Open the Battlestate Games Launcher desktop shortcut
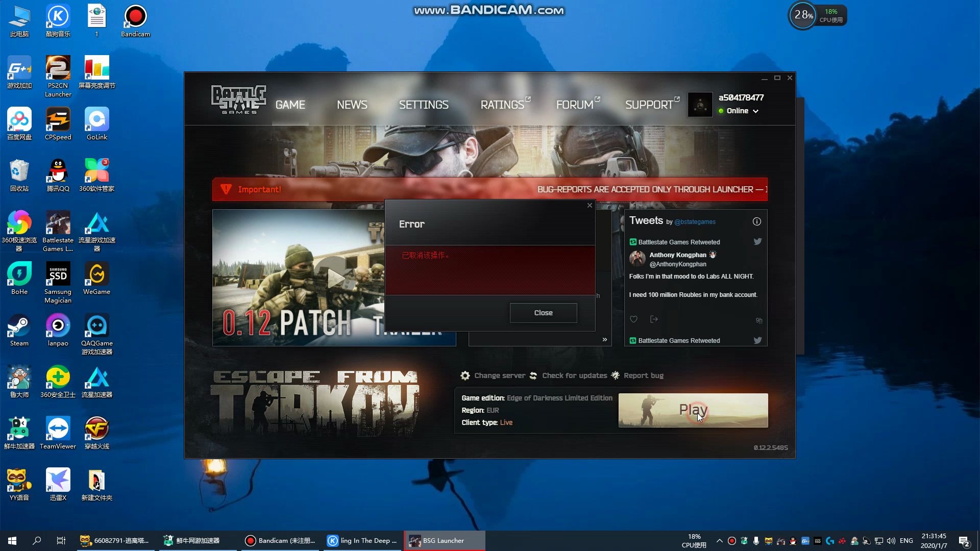The height and width of the screenshot is (551, 980). (x=58, y=232)
